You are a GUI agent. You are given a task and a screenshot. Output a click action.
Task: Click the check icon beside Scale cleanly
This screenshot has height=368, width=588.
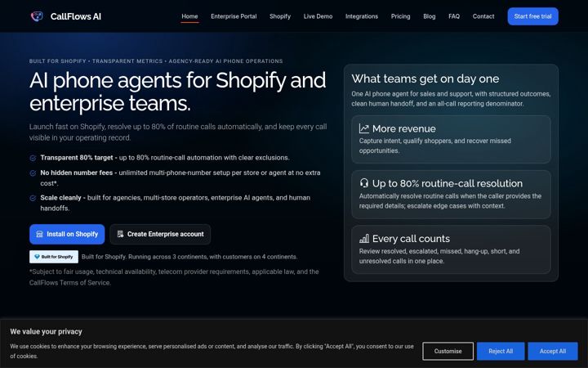tap(33, 198)
